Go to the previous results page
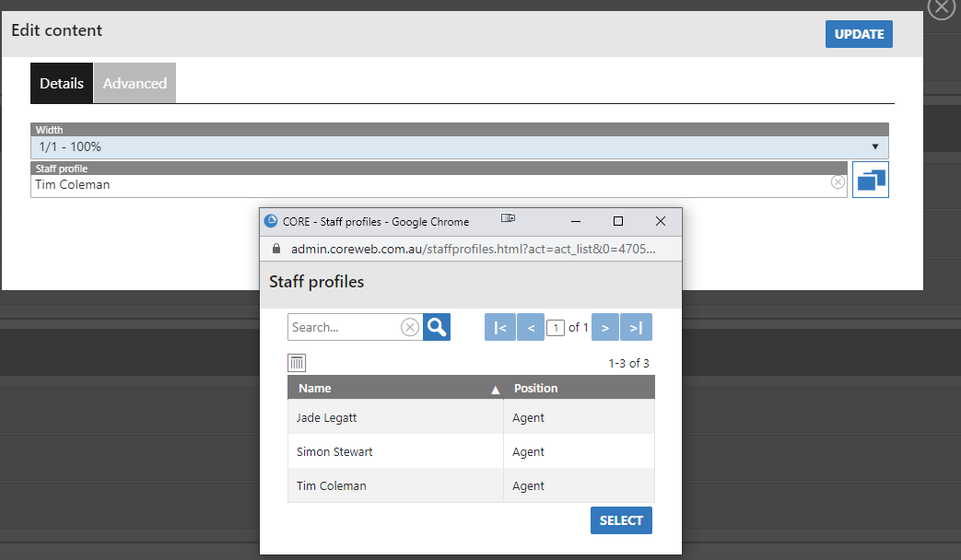This screenshot has height=560, width=961. (531, 327)
